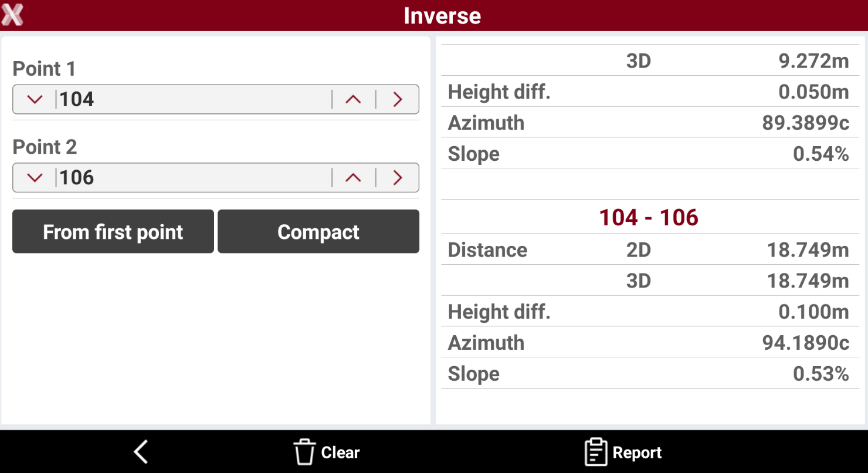Go back using the bottom arrow
Image resolution: width=868 pixels, height=473 pixels.
point(141,452)
